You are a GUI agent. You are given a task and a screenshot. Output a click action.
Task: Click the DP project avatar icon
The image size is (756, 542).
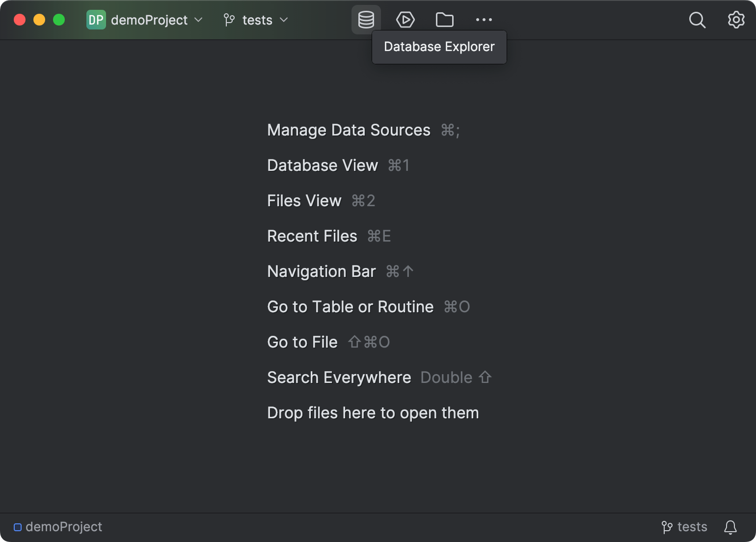pos(96,20)
